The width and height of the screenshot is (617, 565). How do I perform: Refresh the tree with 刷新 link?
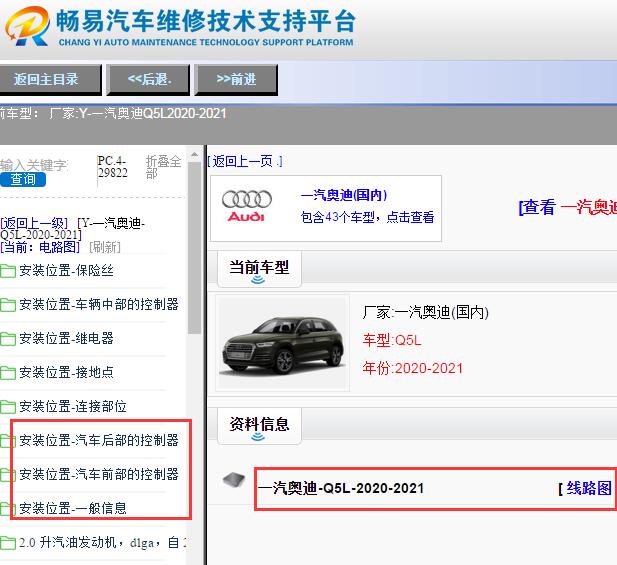pos(105,247)
